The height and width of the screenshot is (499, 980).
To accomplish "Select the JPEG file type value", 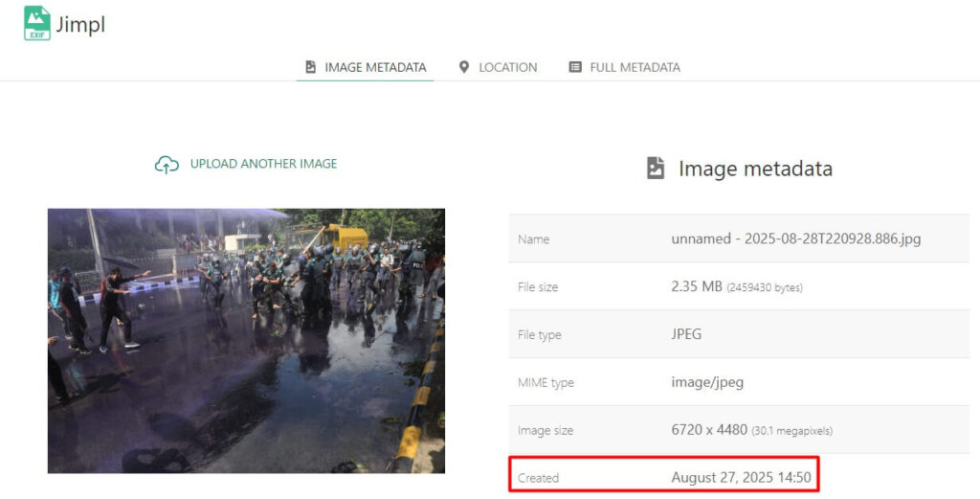I will tap(686, 334).
